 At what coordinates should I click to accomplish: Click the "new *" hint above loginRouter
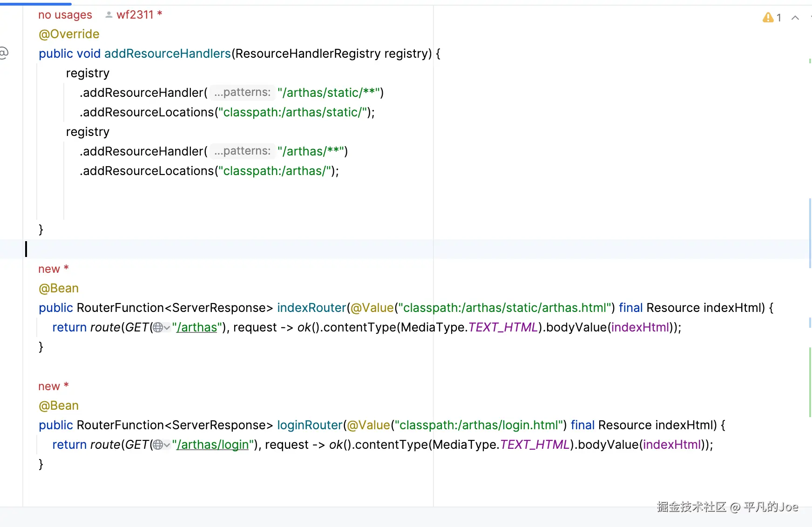pos(54,386)
